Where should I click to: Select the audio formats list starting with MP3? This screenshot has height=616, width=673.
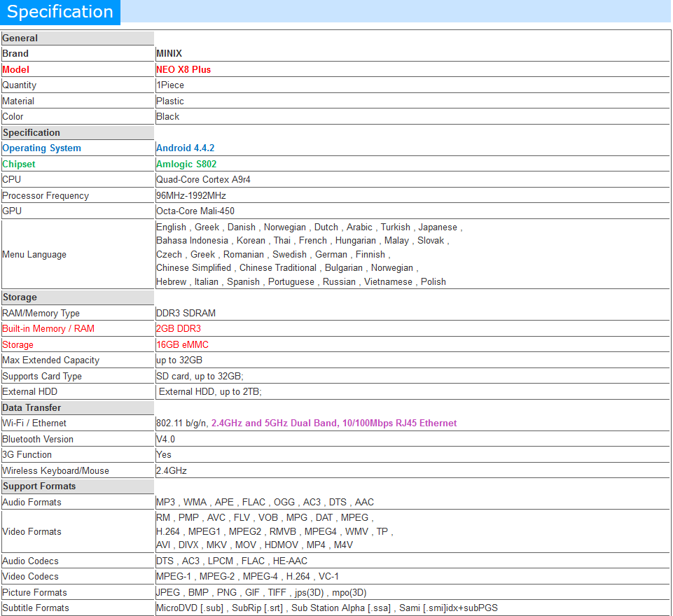point(265,503)
